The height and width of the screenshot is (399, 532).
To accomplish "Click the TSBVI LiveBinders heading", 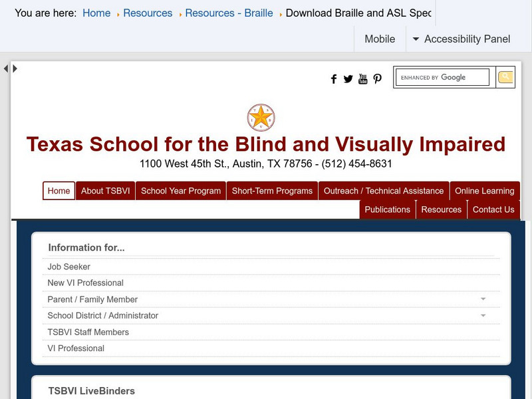I will coord(92,391).
